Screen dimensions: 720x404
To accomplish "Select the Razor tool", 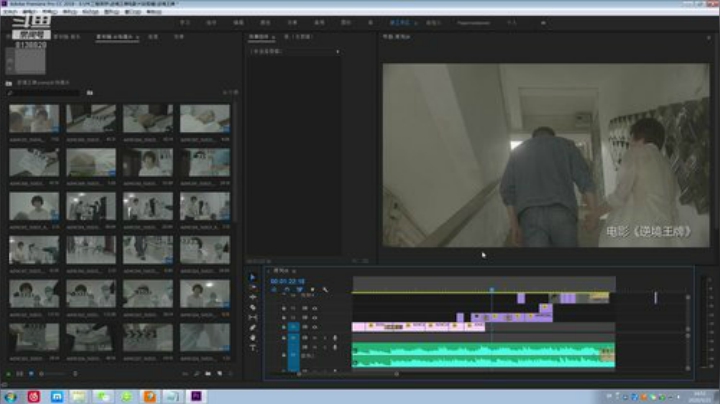I will pyautogui.click(x=253, y=308).
